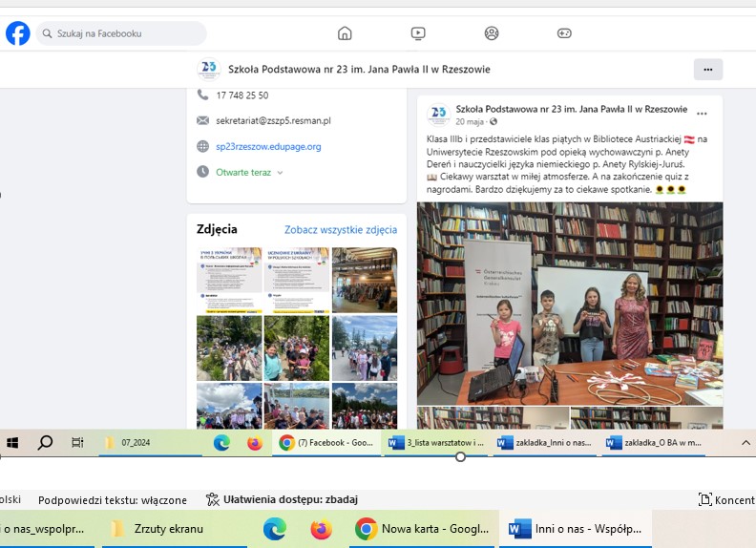Click the 'Zobacz wszystkie zdjęcia' link
The height and width of the screenshot is (548, 756).
click(341, 229)
